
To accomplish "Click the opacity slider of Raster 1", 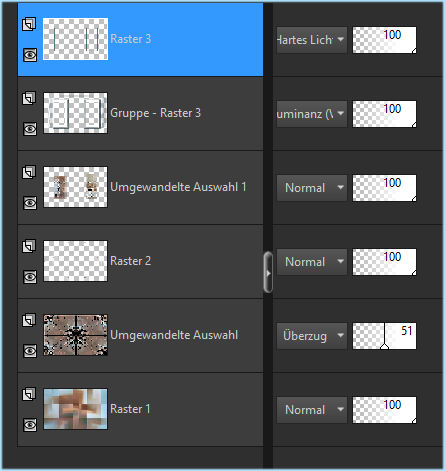I will pyautogui.click(x=384, y=410).
